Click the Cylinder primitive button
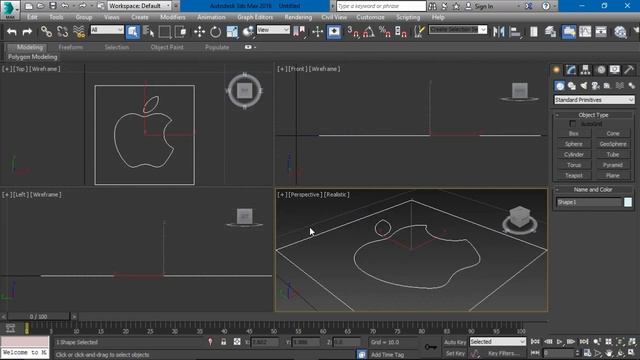640x360 pixels. 573,155
